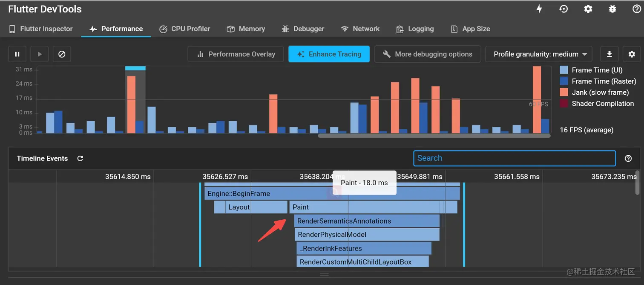644x285 pixels.
Task: Click the 35626.527 ms time label
Action: point(225,176)
